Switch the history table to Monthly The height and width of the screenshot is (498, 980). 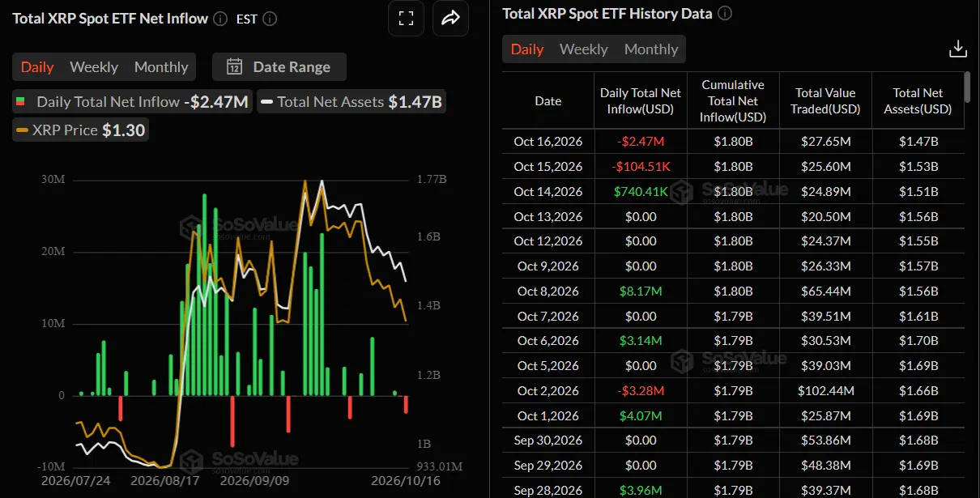click(651, 49)
